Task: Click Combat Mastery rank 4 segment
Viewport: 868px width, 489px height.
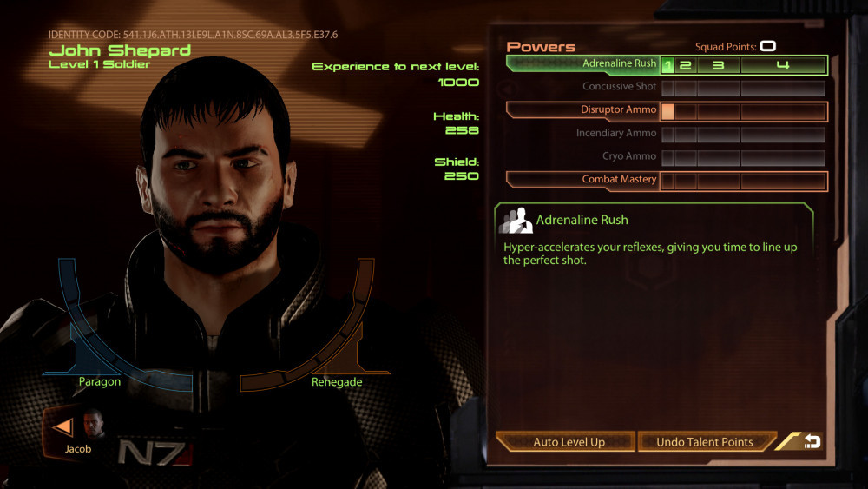Action: (783, 181)
